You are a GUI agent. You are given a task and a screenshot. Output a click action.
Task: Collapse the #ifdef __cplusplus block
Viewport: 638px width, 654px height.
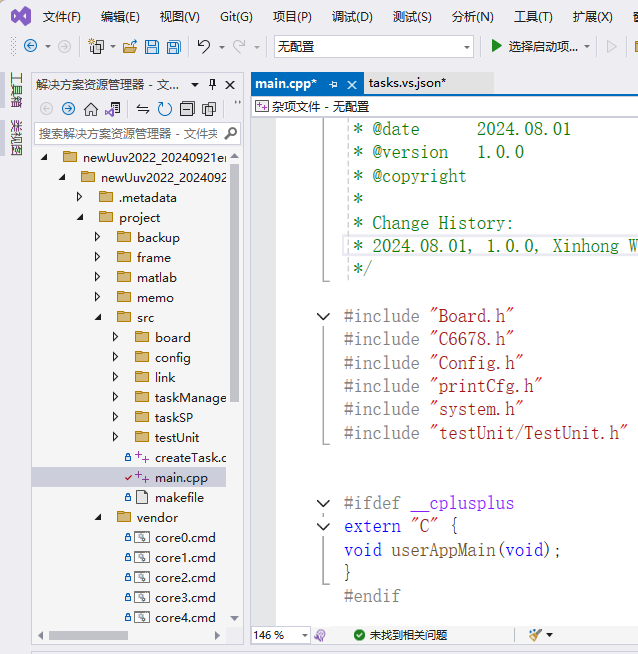pos(323,503)
